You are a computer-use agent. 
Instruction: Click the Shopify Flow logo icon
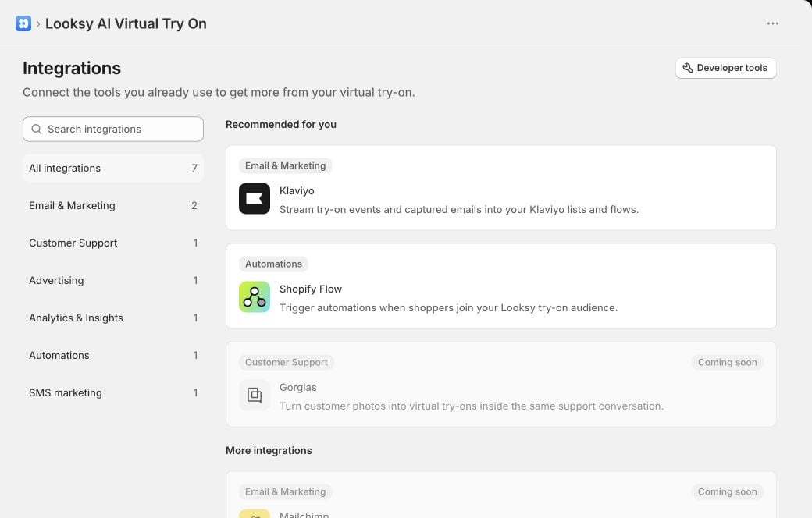pyautogui.click(x=255, y=296)
